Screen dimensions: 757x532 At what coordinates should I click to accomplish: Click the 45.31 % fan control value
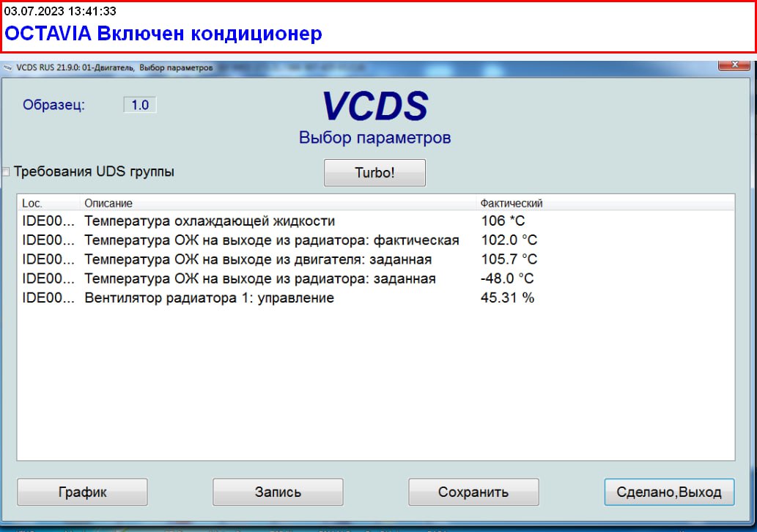(507, 298)
